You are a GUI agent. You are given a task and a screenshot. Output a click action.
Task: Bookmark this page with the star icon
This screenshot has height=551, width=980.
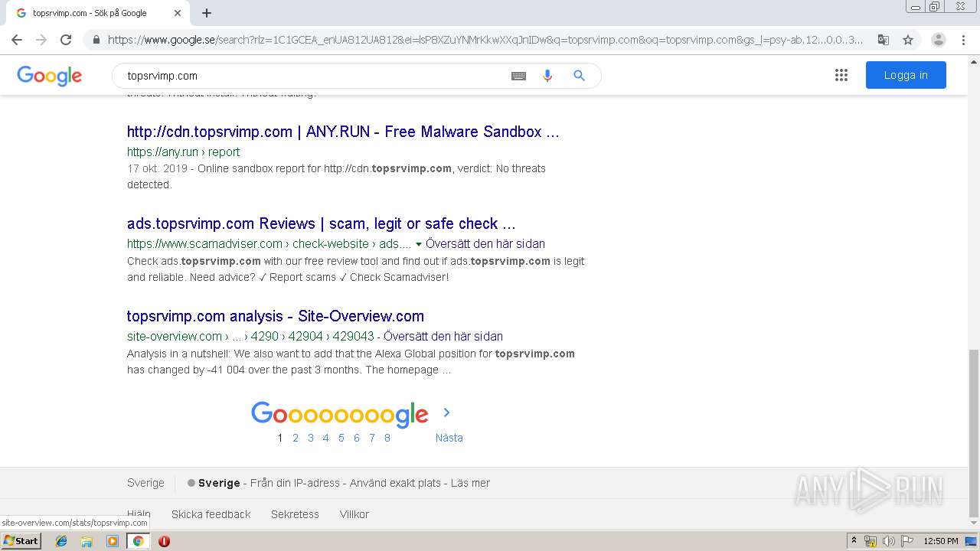click(908, 40)
